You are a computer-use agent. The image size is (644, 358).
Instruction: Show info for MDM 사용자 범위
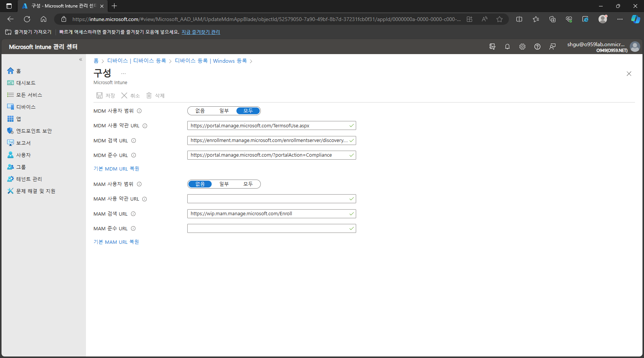click(139, 111)
